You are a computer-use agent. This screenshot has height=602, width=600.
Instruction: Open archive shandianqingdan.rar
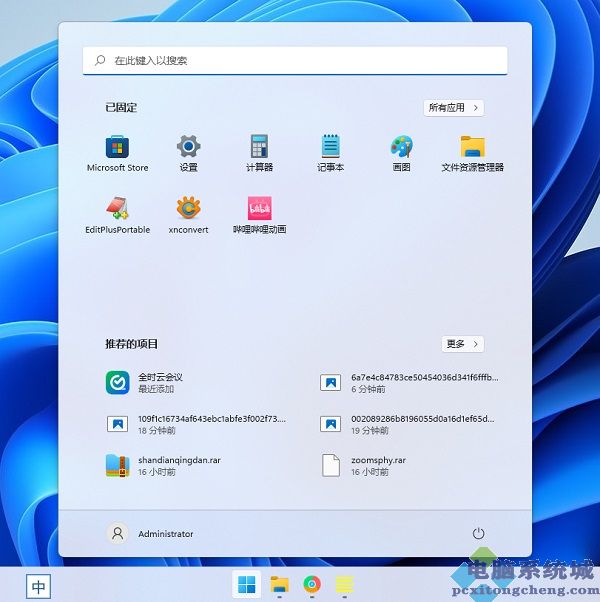163,465
